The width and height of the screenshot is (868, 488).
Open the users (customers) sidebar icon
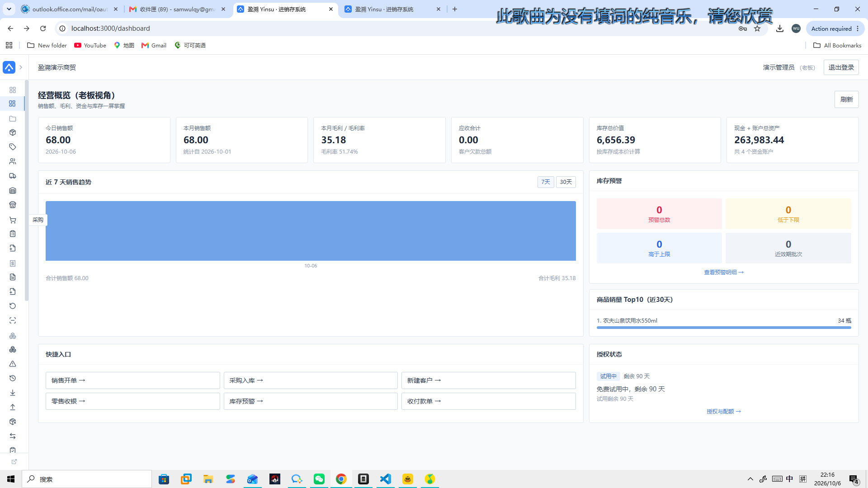click(13, 161)
